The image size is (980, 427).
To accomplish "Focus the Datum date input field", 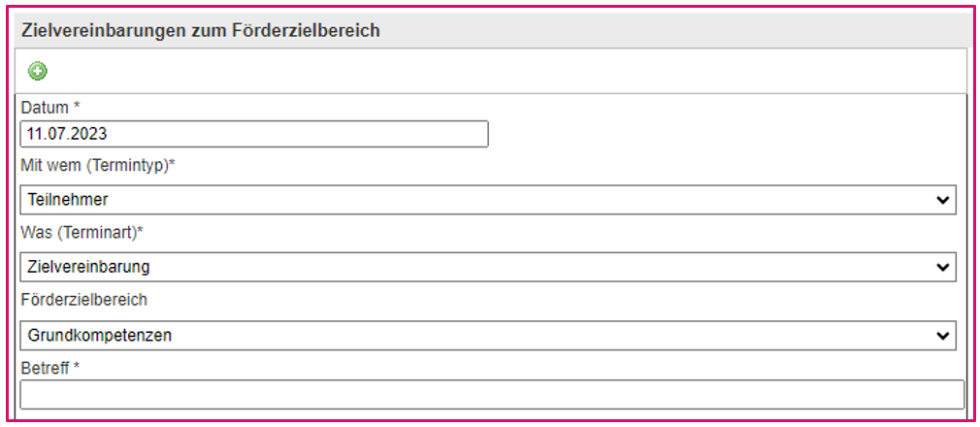I will point(254,134).
